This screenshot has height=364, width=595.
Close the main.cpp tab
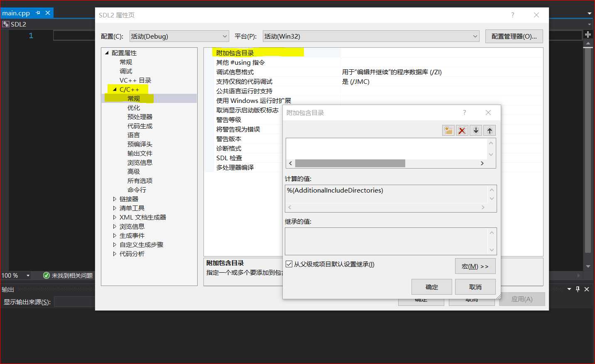(x=48, y=13)
